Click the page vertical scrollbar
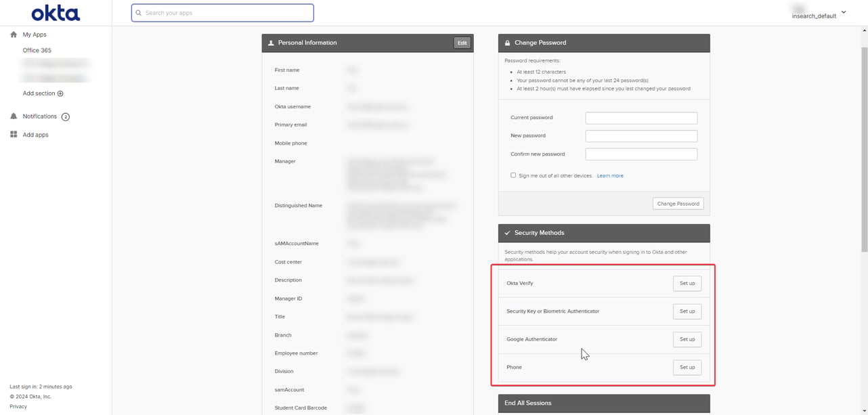The height and width of the screenshot is (415, 868). click(864, 149)
